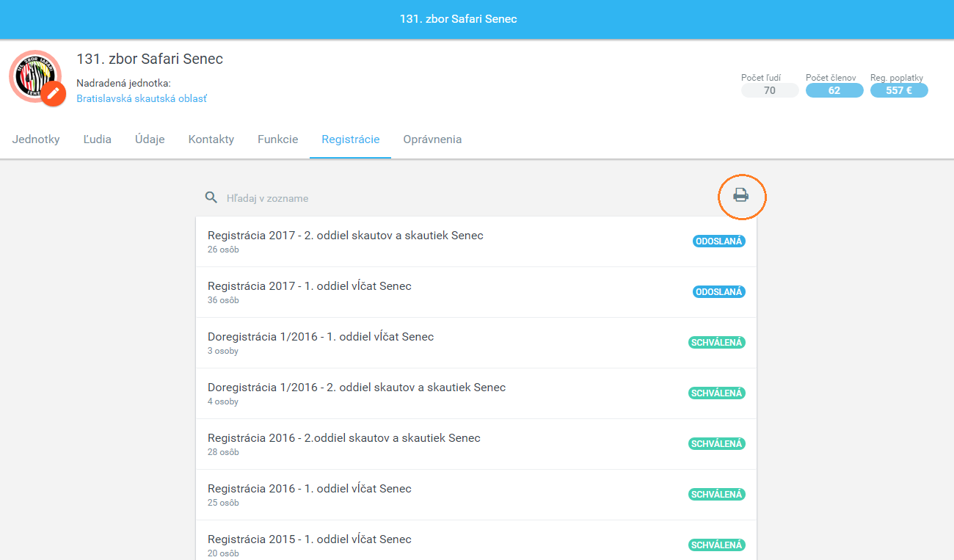Image resolution: width=954 pixels, height=560 pixels.
Task: Open Registrácia 2017 - 2. oddiel skautov a skautiek
Action: 476,241
